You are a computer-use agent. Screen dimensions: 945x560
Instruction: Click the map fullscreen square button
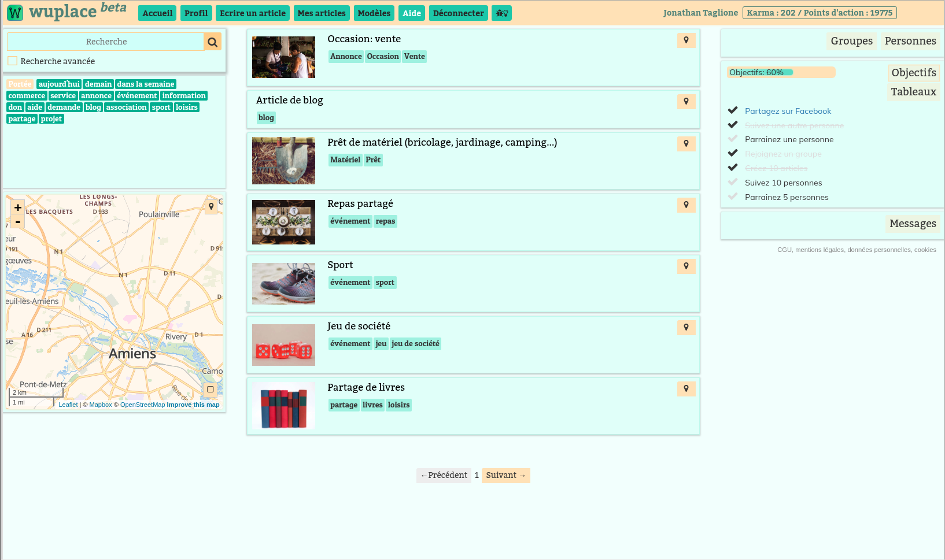[x=211, y=390]
